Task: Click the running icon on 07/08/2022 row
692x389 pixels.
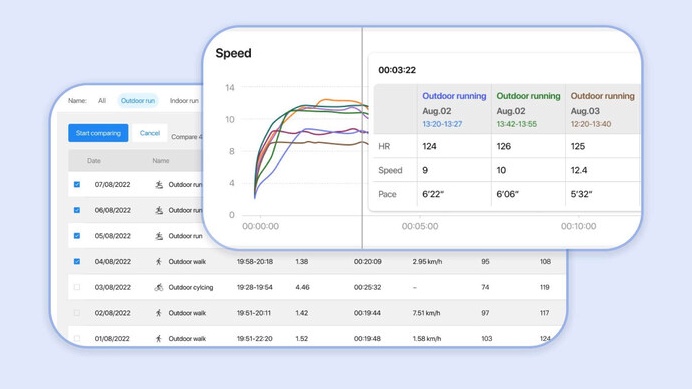Action: [159, 185]
